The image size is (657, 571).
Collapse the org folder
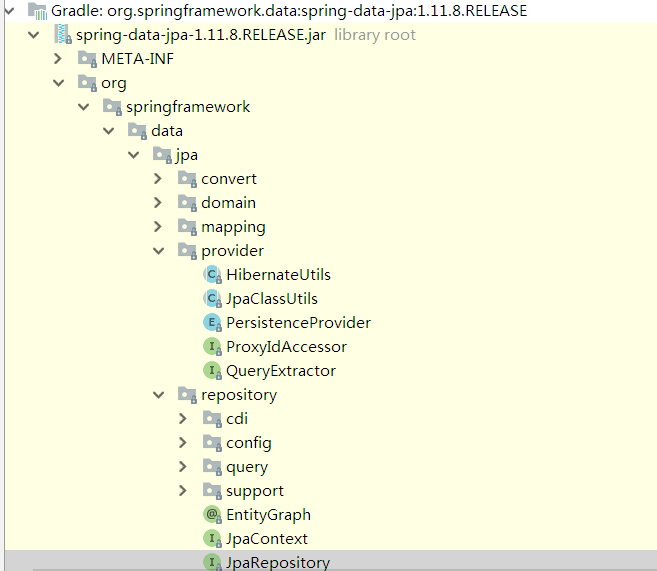[x=59, y=83]
